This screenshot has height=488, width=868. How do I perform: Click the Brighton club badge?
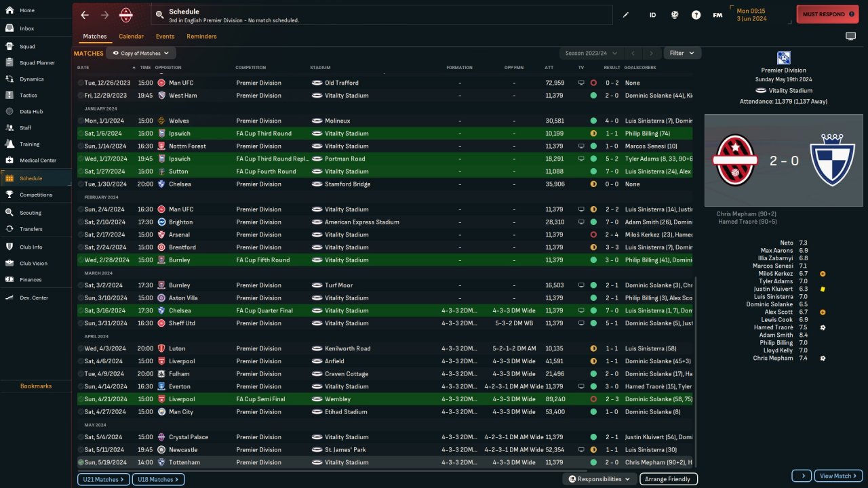[161, 222]
